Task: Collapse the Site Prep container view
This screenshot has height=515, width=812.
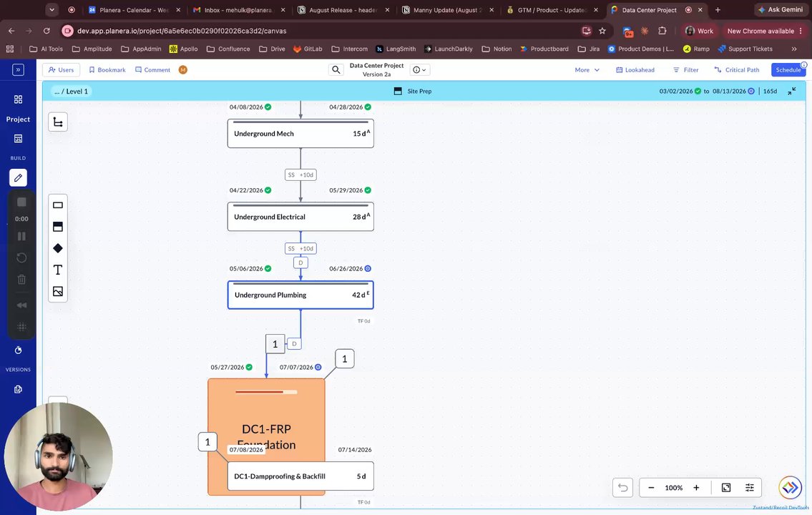Action: coord(792,91)
